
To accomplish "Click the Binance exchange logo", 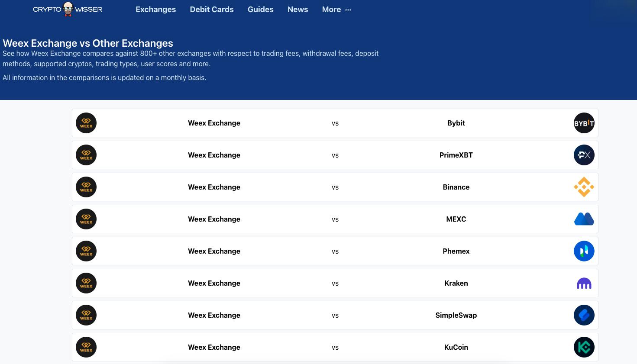I will (584, 187).
